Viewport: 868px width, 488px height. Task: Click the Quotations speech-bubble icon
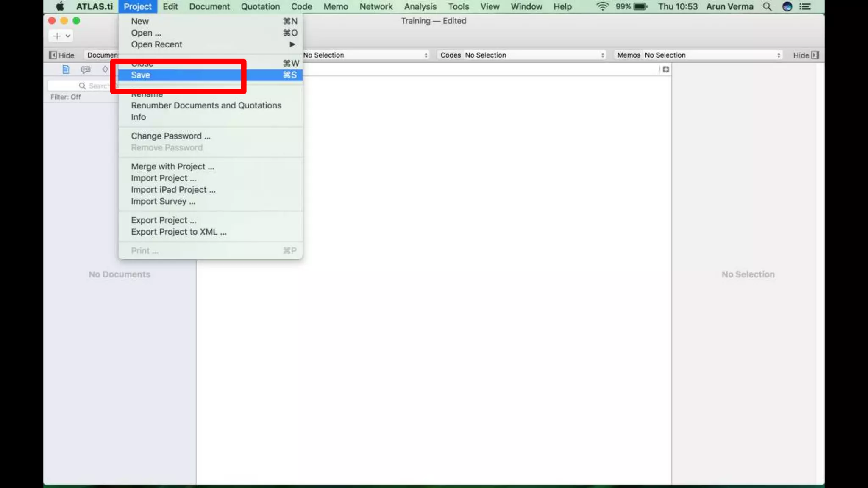[x=86, y=69]
